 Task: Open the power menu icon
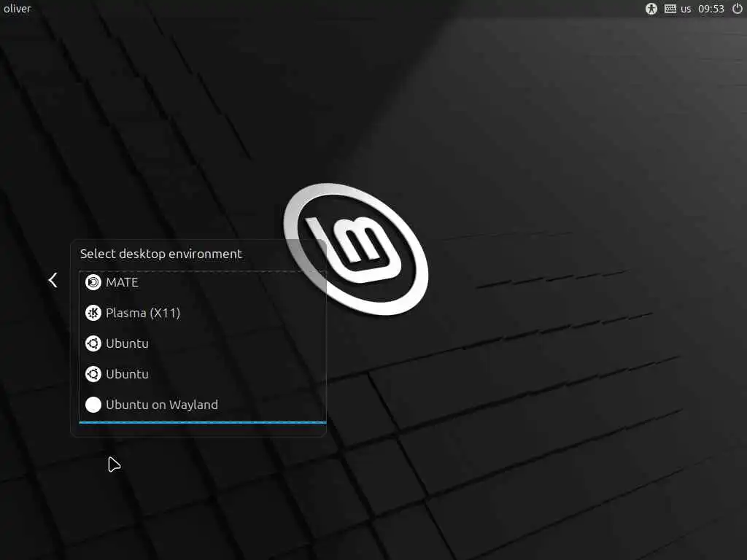coord(737,9)
